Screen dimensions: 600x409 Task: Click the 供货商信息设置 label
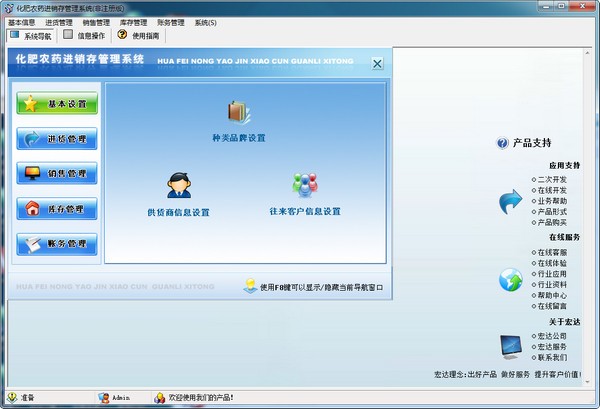point(179,212)
